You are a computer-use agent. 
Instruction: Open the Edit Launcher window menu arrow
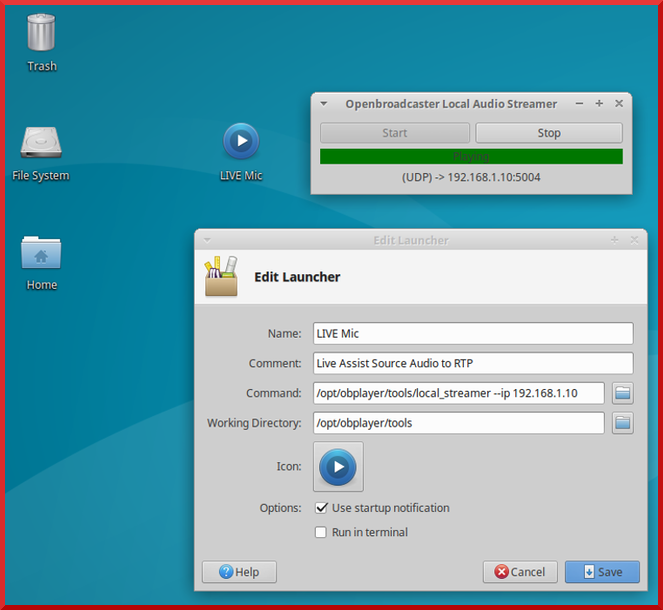pyautogui.click(x=207, y=240)
